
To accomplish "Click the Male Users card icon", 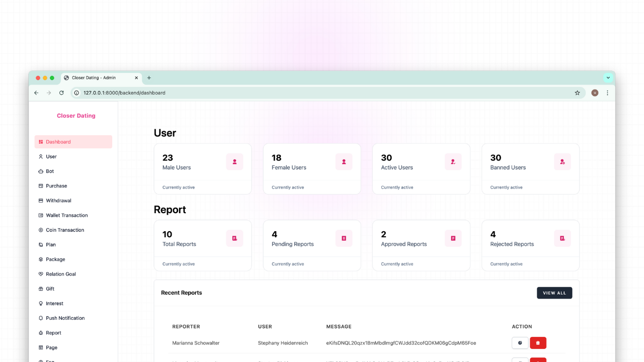I will coord(234,162).
